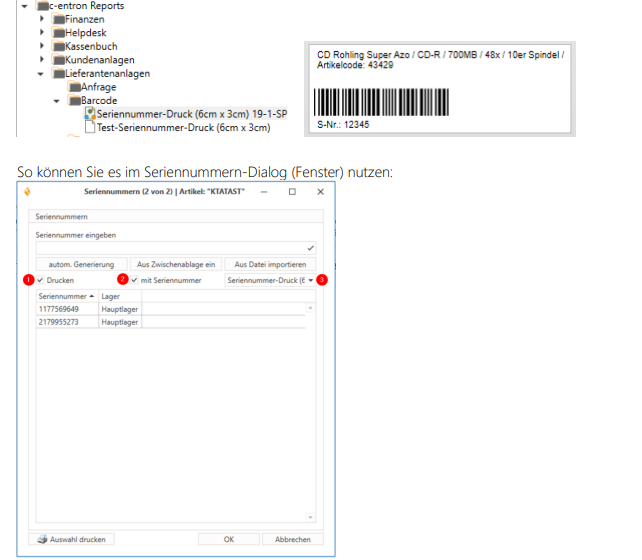Viewport: 642px width, 560px height.
Task: Sort by the Seriennummer column header
Action: click(x=66, y=297)
